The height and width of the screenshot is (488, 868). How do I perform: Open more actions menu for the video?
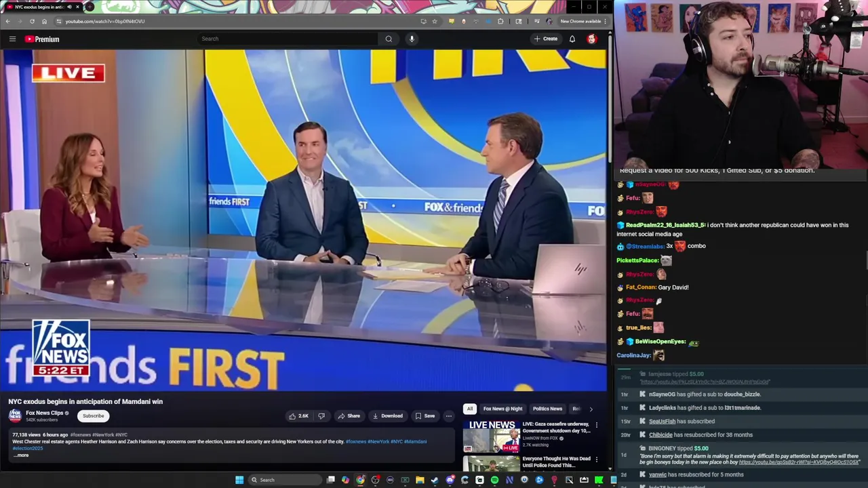448,415
